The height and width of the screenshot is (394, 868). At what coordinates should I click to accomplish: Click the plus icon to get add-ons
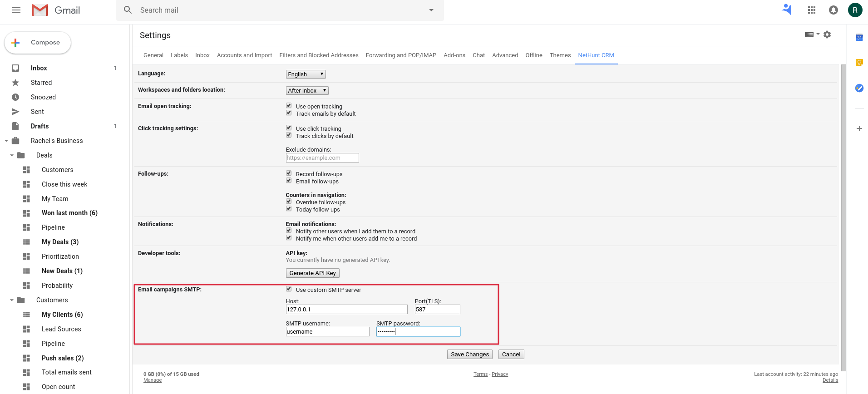point(859,128)
